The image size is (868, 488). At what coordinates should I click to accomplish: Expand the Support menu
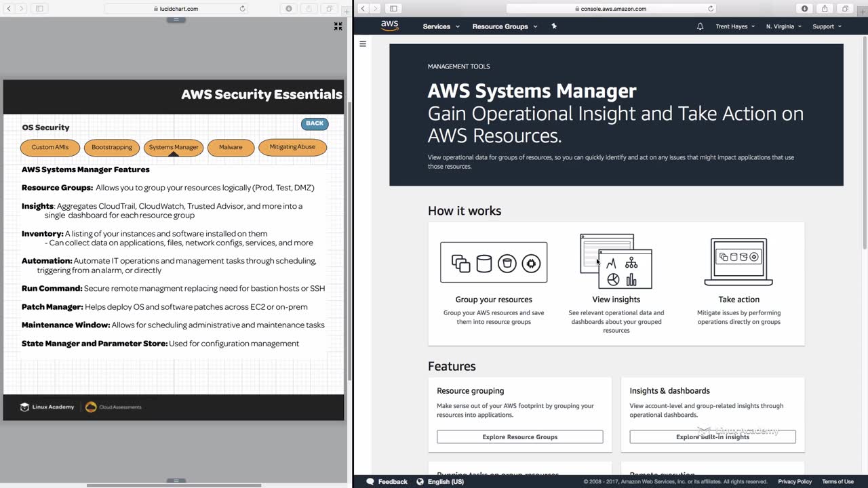[x=827, y=26]
